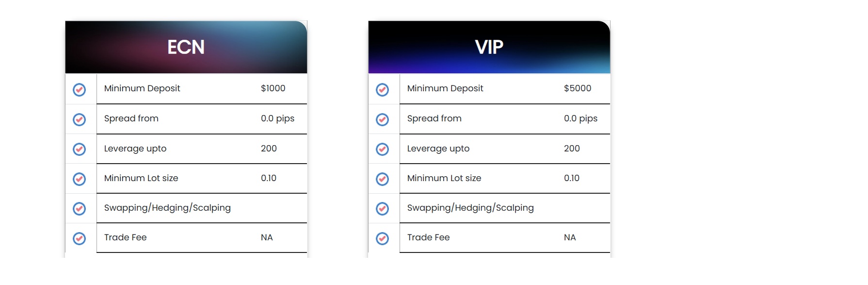
Task: Click the ECN 0.0 pips spread value
Action: tap(277, 118)
